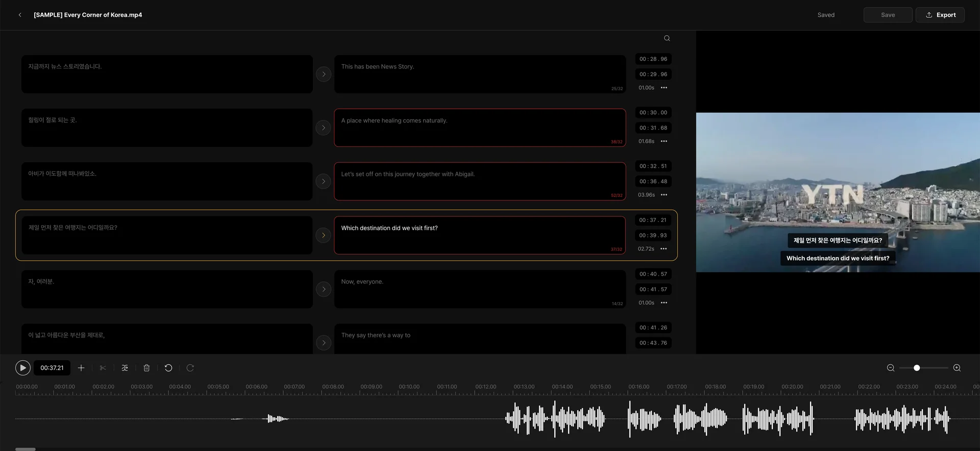Click the start time 00:32.51 field
980x451 pixels.
(x=653, y=166)
